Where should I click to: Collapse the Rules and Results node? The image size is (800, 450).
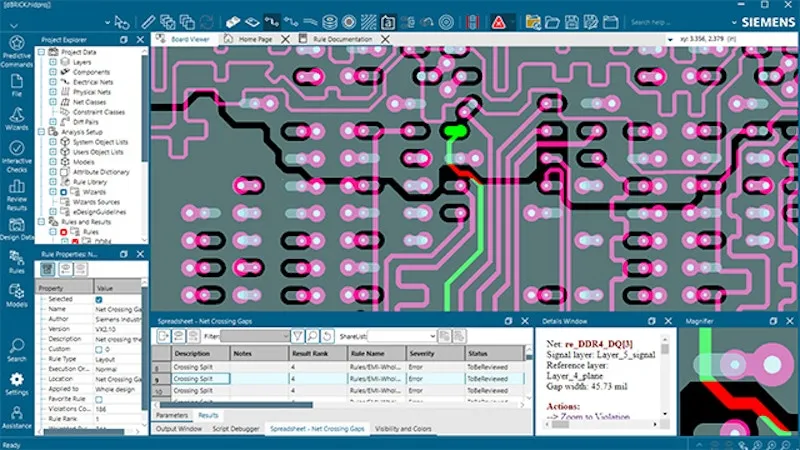(x=41, y=222)
